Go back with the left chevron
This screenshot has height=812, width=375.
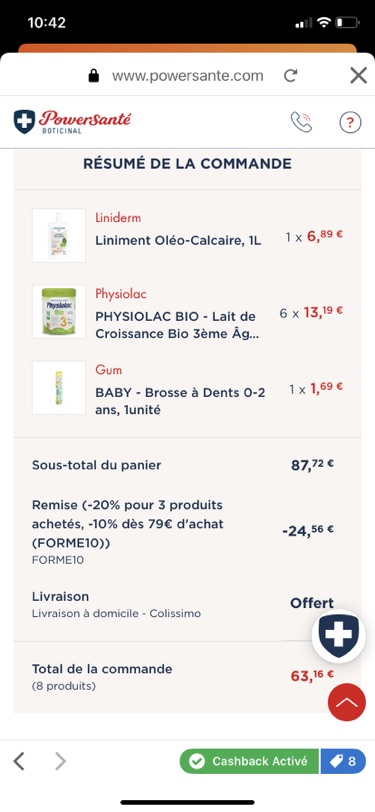(19, 761)
